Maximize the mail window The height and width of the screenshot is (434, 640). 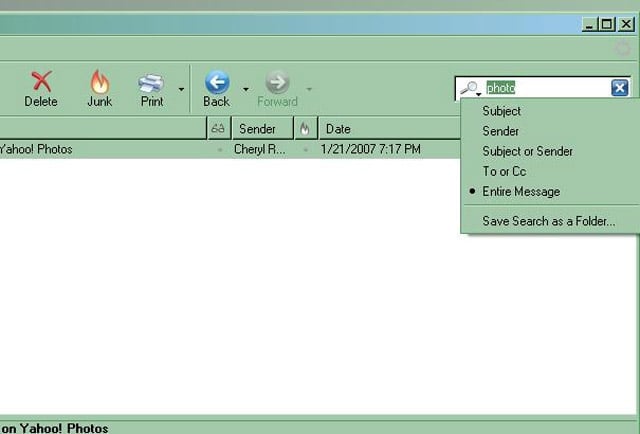pos(607,24)
